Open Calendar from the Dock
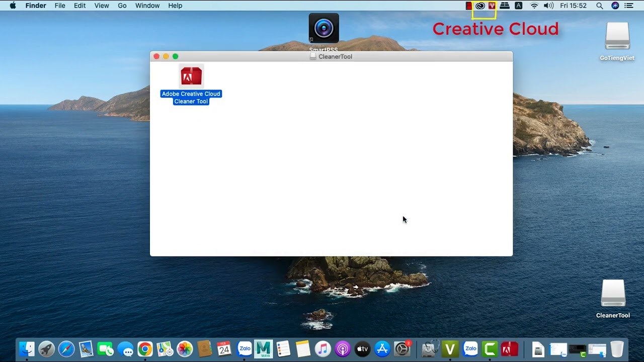Viewport: 644px width, 362px height. coord(224,348)
